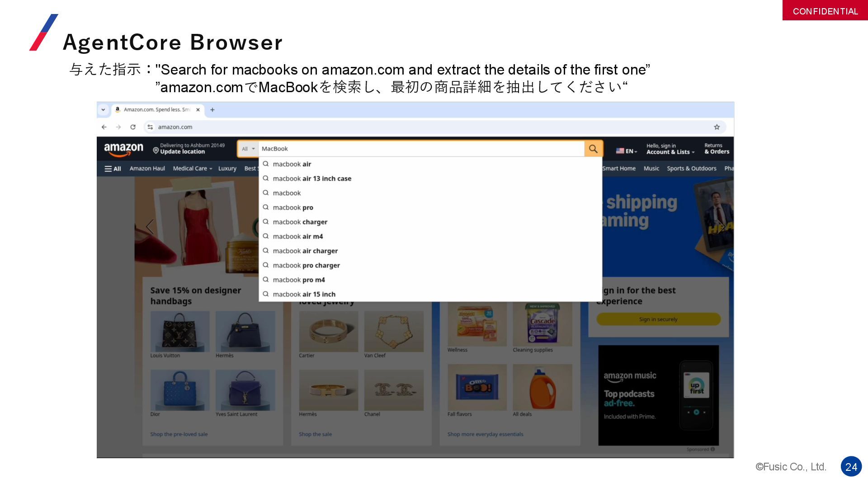Select suggestion 'macbook air'

click(x=430, y=164)
